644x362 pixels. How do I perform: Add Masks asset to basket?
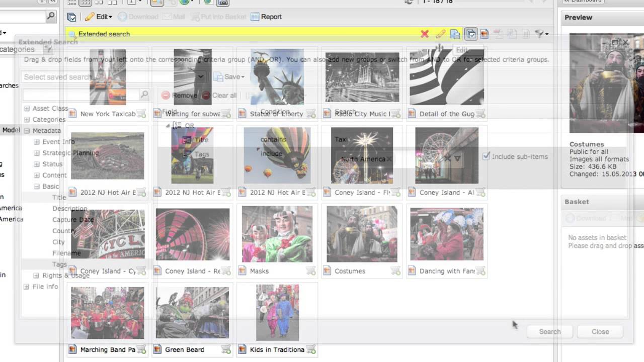click(311, 271)
